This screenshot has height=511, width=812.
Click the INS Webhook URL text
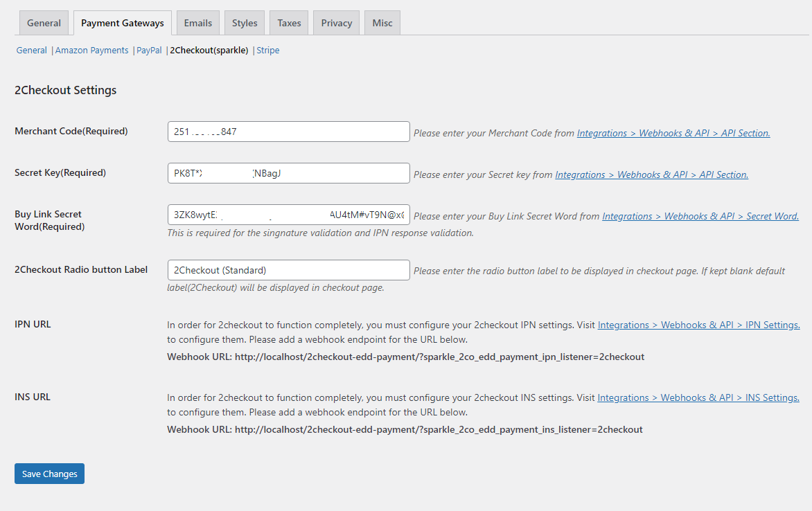tap(405, 429)
